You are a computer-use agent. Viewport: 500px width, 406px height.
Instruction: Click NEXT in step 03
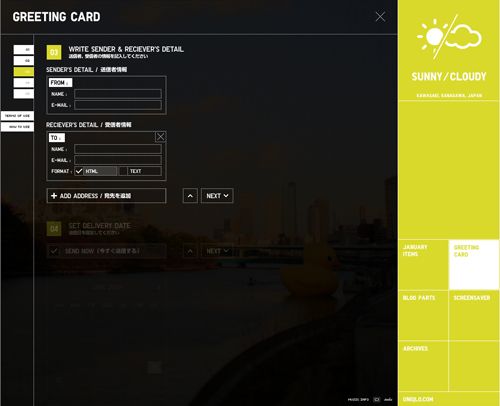[x=217, y=196]
